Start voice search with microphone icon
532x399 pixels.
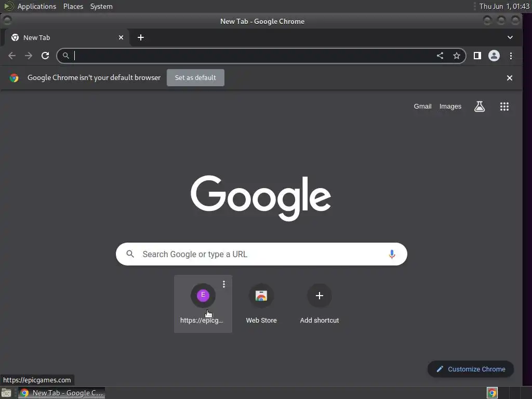(392, 254)
